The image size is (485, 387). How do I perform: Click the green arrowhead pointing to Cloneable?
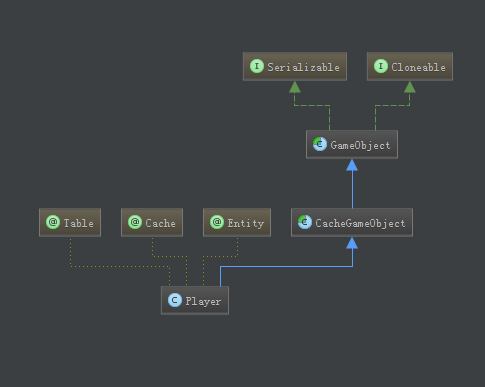click(x=410, y=87)
